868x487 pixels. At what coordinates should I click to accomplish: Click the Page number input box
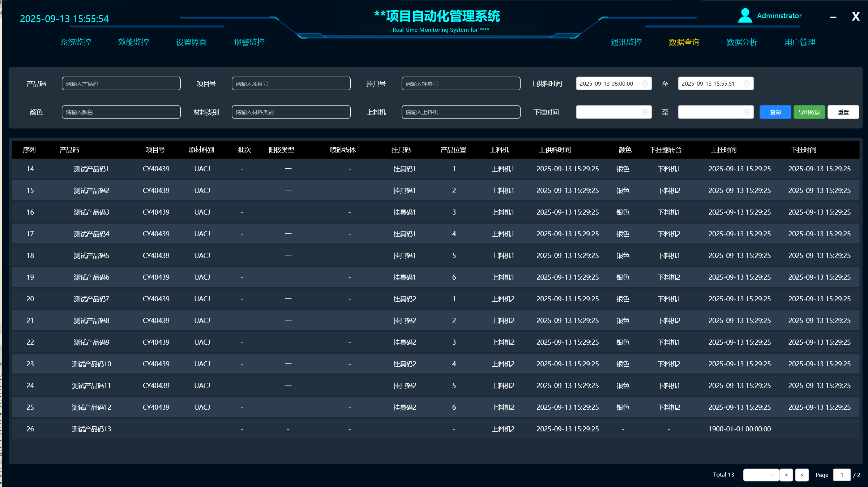(842, 475)
